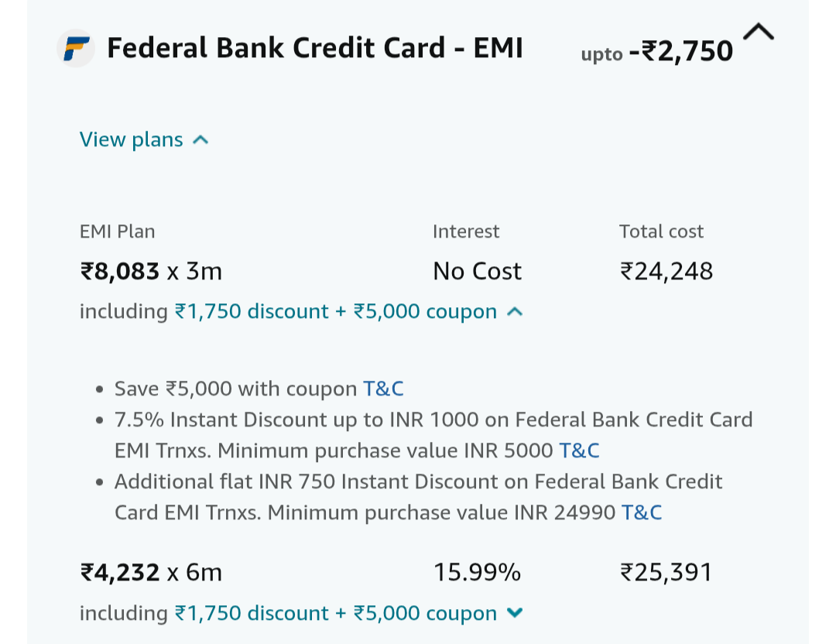Click the 3-month plan discount and coupon link

(x=335, y=311)
